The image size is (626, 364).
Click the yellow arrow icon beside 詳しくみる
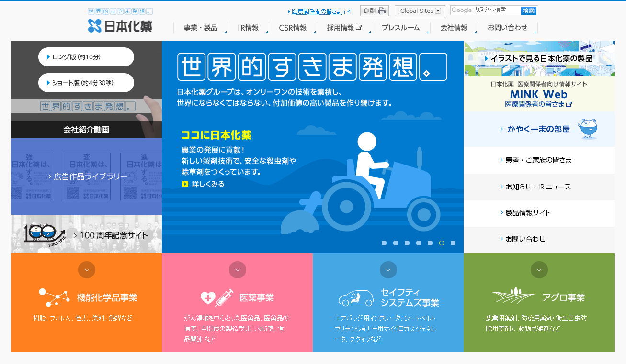(x=185, y=184)
